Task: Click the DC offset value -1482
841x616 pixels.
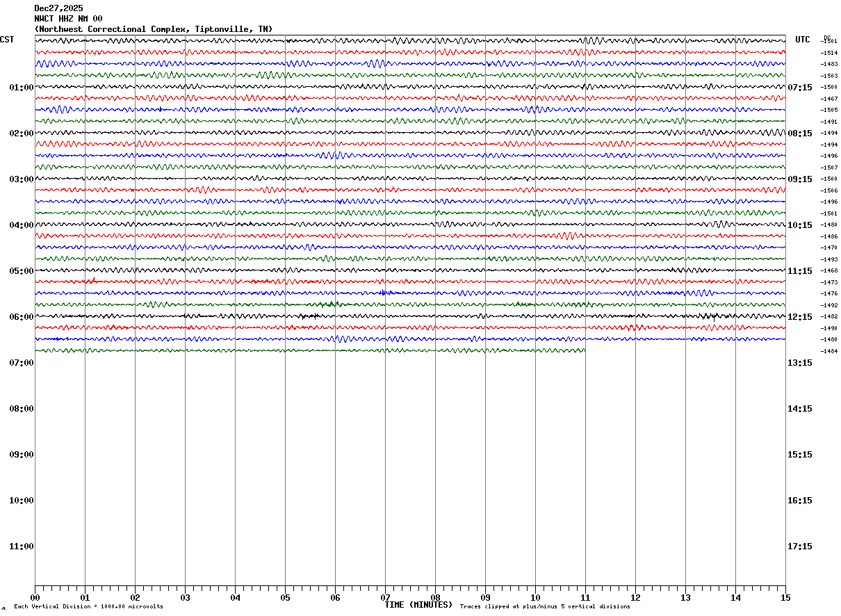Action: point(829,316)
